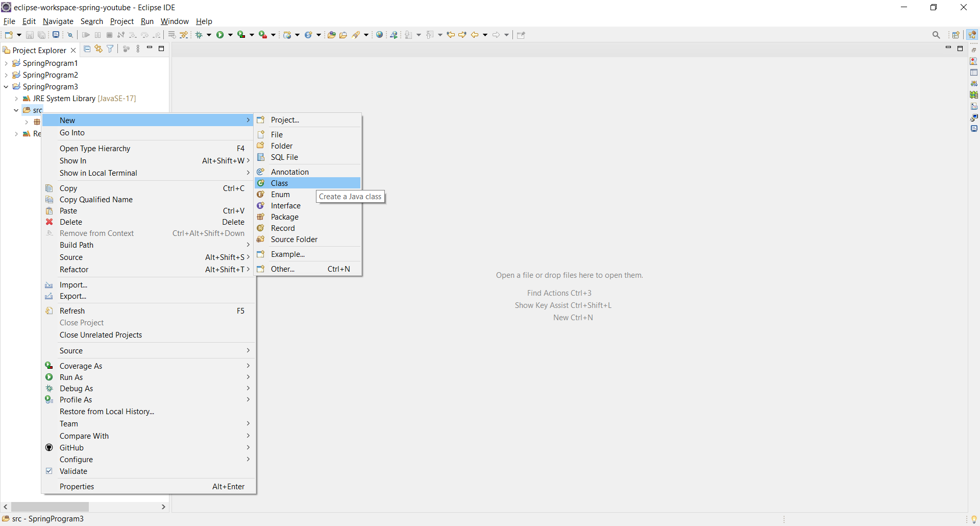Viewport: 980px width, 526px height.
Task: Select Package in the New submenu
Action: click(x=308, y=217)
